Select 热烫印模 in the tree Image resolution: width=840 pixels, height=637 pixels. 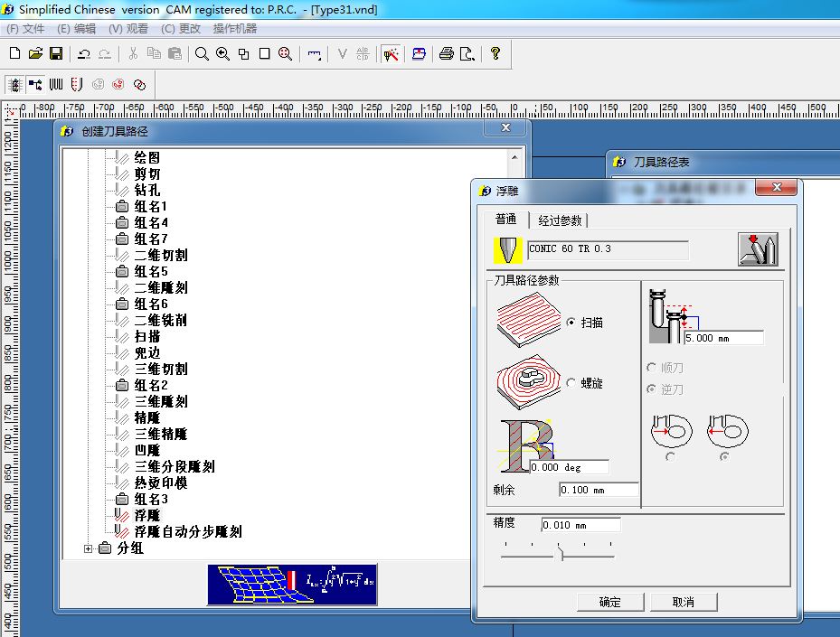click(161, 482)
